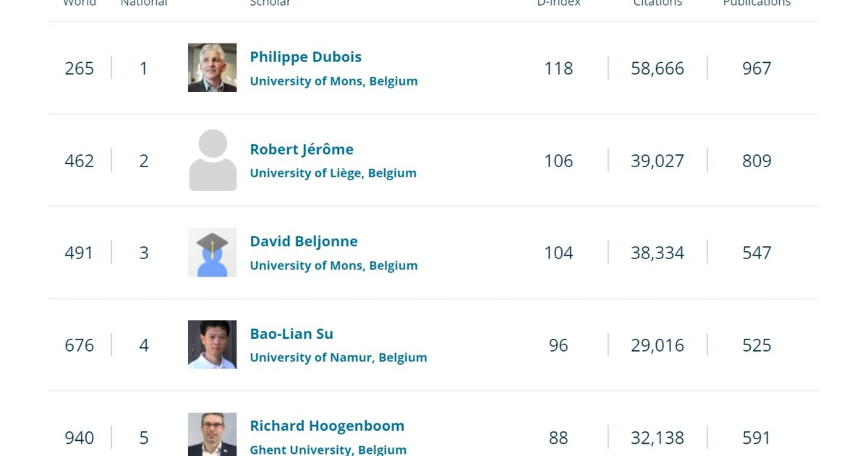The width and height of the screenshot is (868, 456).
Task: Click Robert Jérôme placeholder avatar
Action: click(212, 160)
